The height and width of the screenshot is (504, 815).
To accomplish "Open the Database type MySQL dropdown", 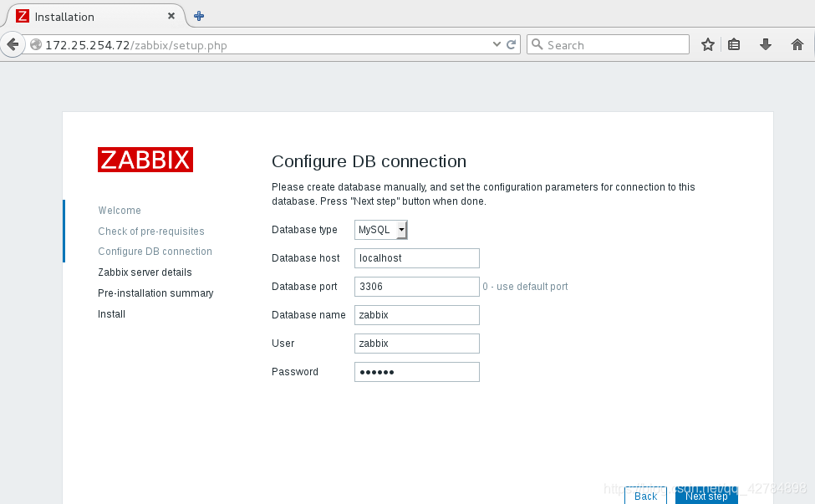I will point(380,230).
